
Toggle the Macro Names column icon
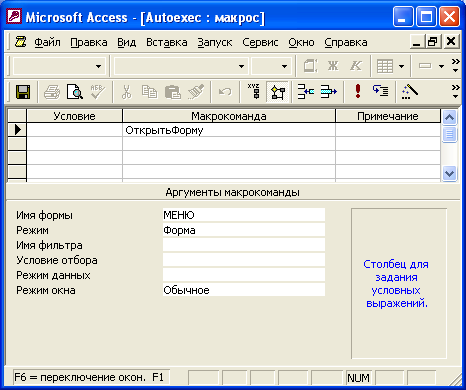[254, 91]
